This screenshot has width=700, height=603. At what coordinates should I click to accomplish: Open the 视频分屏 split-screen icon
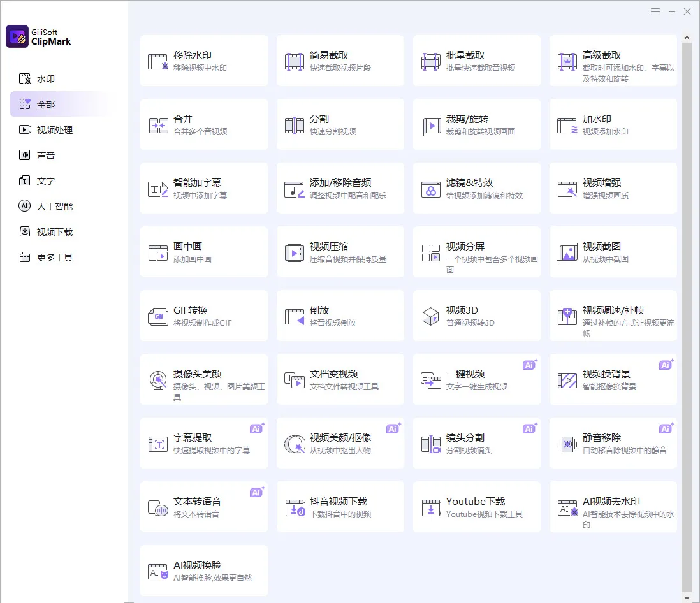(430, 253)
